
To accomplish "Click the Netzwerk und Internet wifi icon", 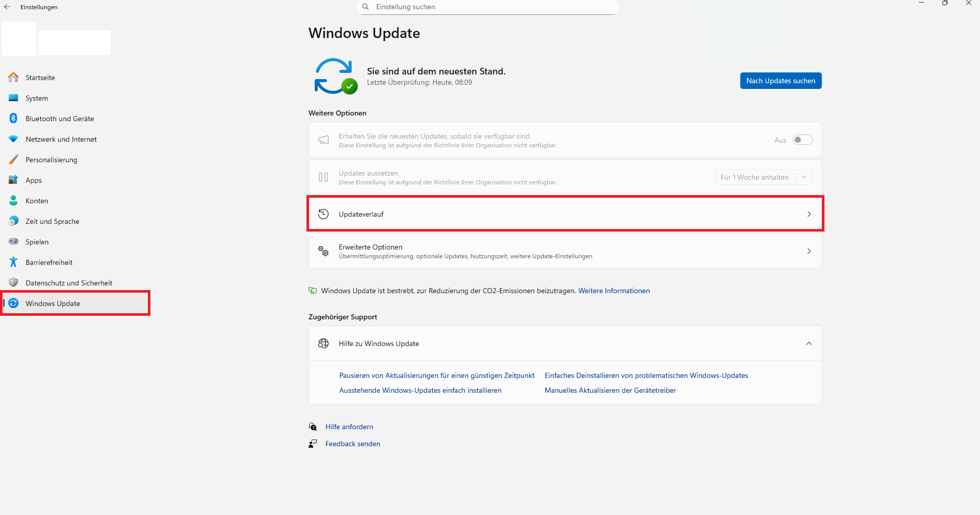I will point(14,139).
